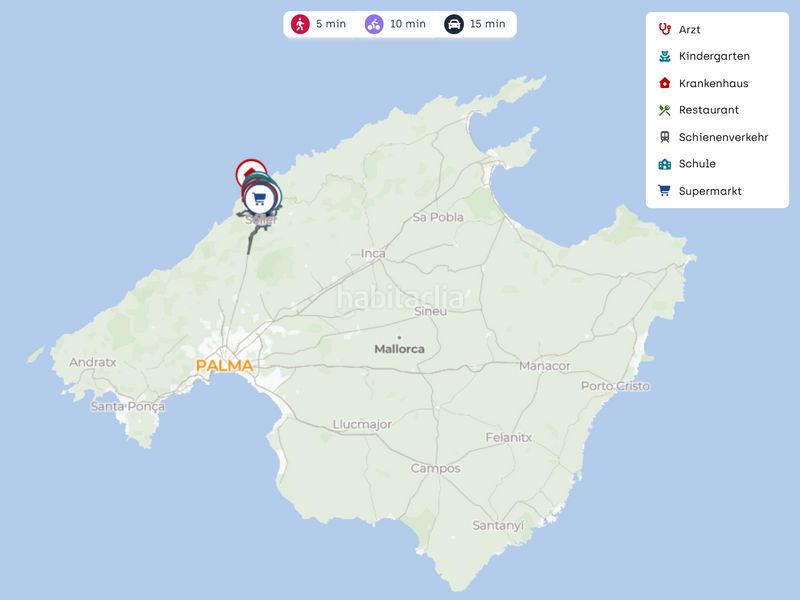The width and height of the screenshot is (800, 600).
Task: Click the Porto Cristo label on map
Action: click(x=616, y=386)
